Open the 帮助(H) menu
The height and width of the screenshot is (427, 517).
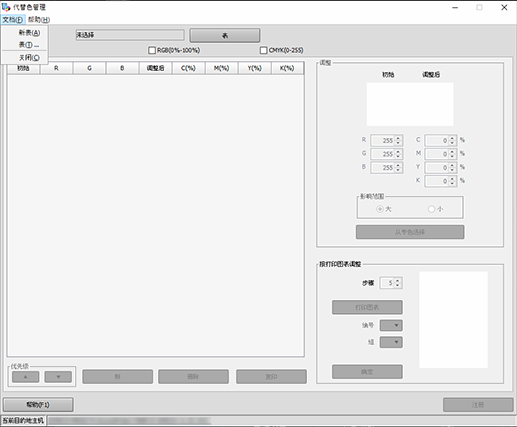pyautogui.click(x=39, y=20)
